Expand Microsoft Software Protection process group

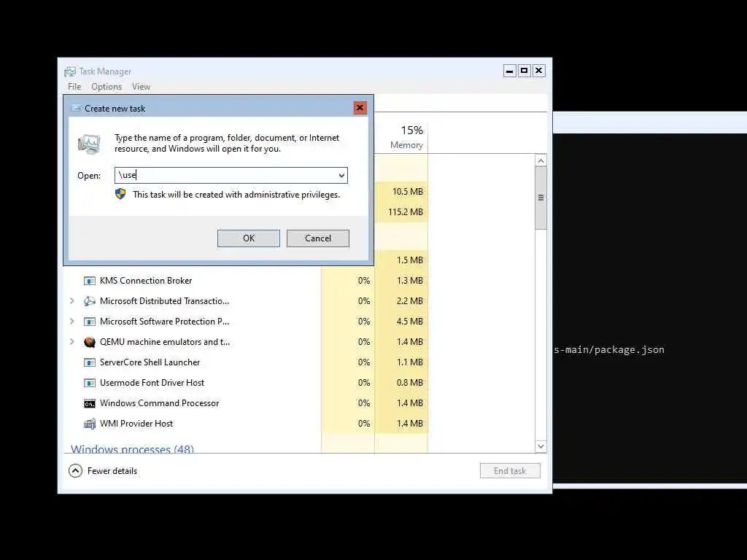tap(72, 322)
